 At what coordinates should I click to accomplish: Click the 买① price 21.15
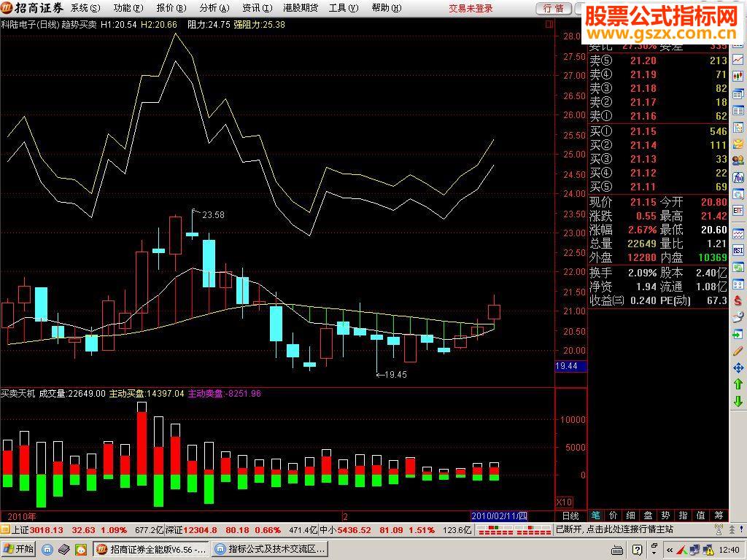643,131
